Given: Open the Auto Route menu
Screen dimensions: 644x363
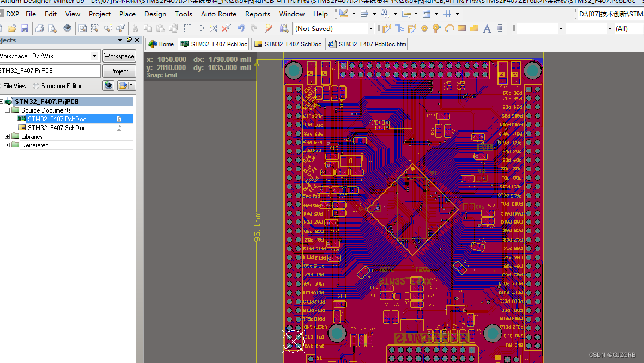Looking at the screenshot, I should (218, 14).
